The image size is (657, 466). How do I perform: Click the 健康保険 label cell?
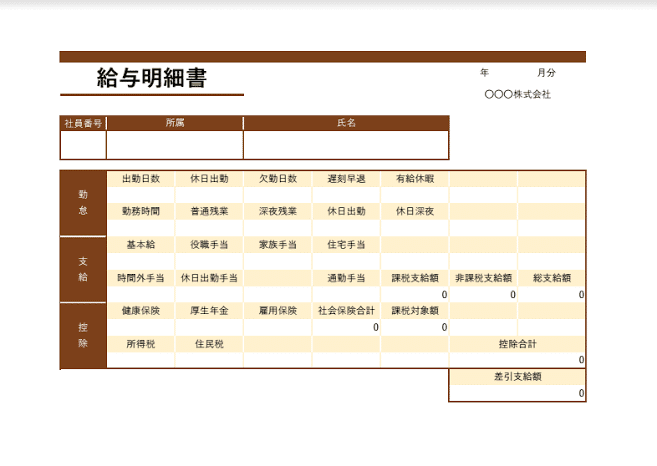(x=141, y=311)
